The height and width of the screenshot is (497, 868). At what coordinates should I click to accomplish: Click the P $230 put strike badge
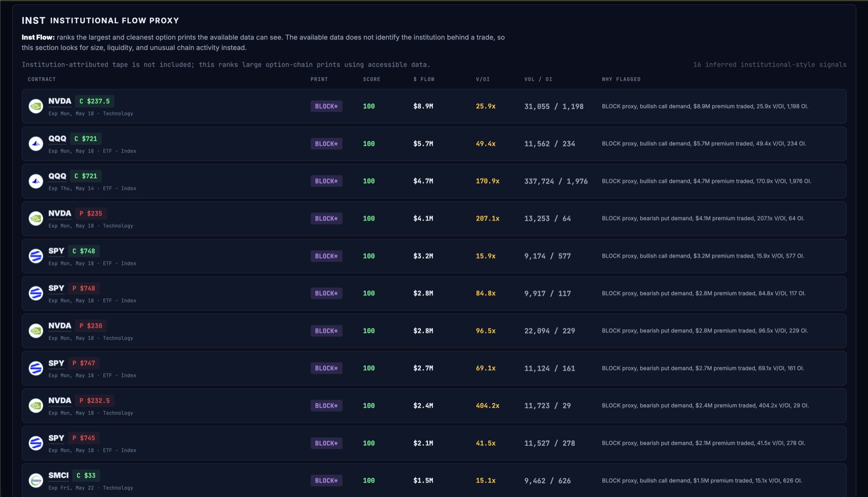[91, 326]
